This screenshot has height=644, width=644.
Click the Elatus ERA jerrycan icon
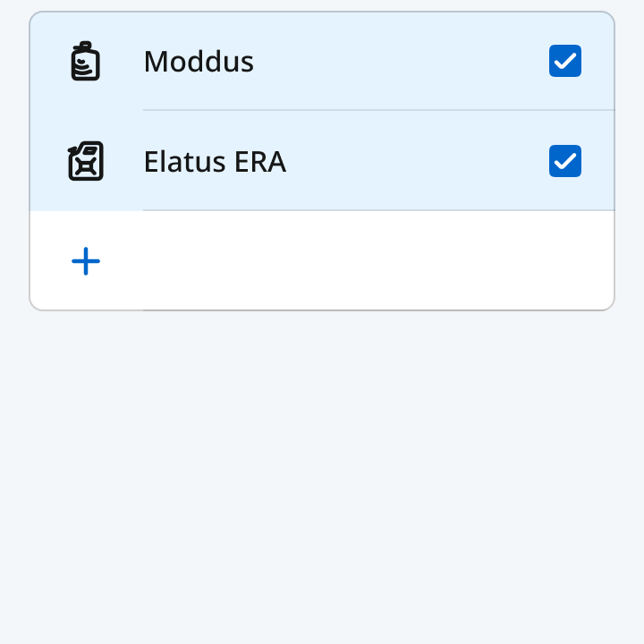pyautogui.click(x=86, y=162)
